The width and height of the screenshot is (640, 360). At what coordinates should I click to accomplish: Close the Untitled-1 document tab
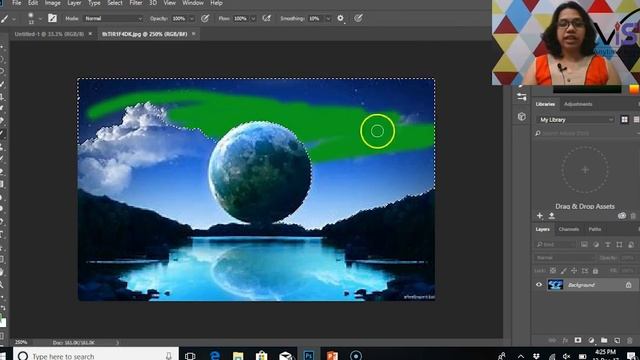90,34
